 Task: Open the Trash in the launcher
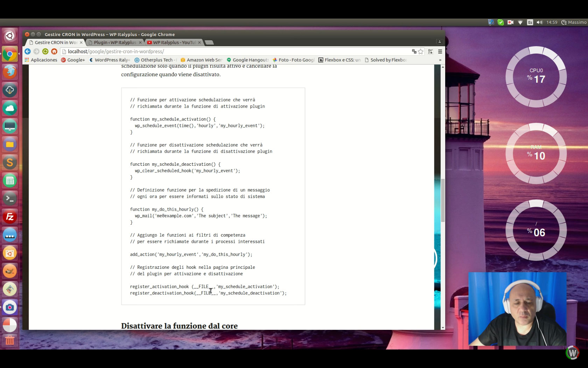pyautogui.click(x=10, y=340)
